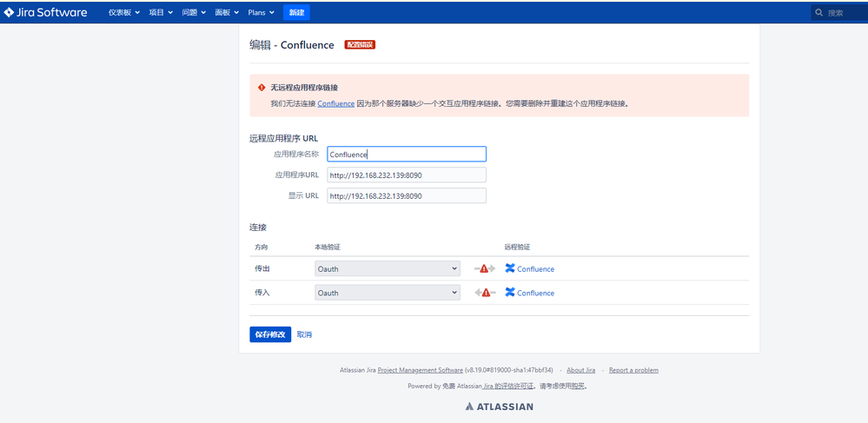Click the red 配置错误 status badge

pyautogui.click(x=360, y=45)
